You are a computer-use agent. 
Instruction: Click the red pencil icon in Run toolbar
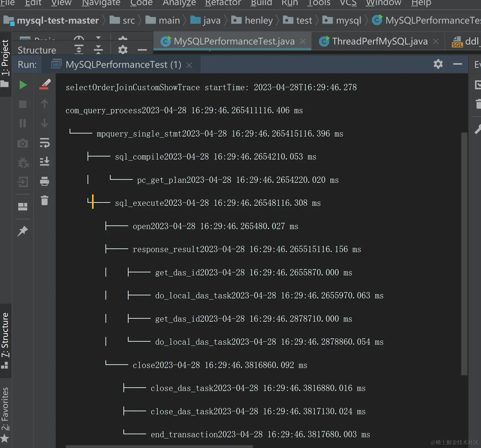45,85
